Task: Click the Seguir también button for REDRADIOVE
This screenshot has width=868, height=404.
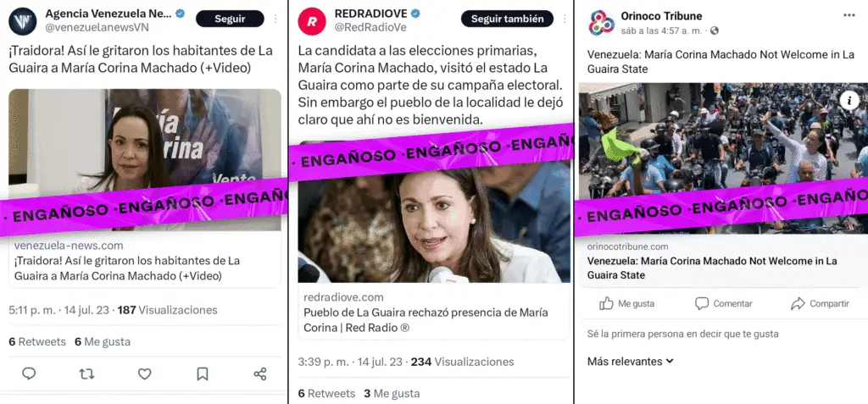Action: tap(507, 19)
